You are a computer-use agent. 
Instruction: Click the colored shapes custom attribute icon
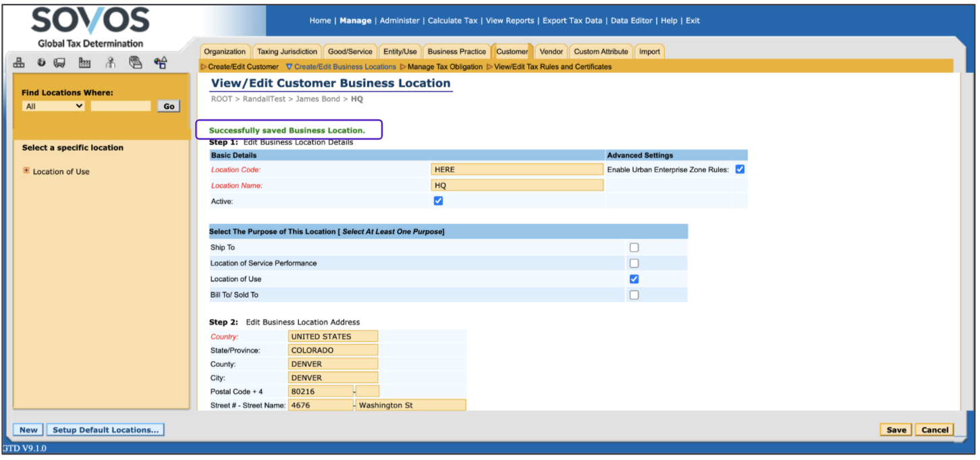161,63
